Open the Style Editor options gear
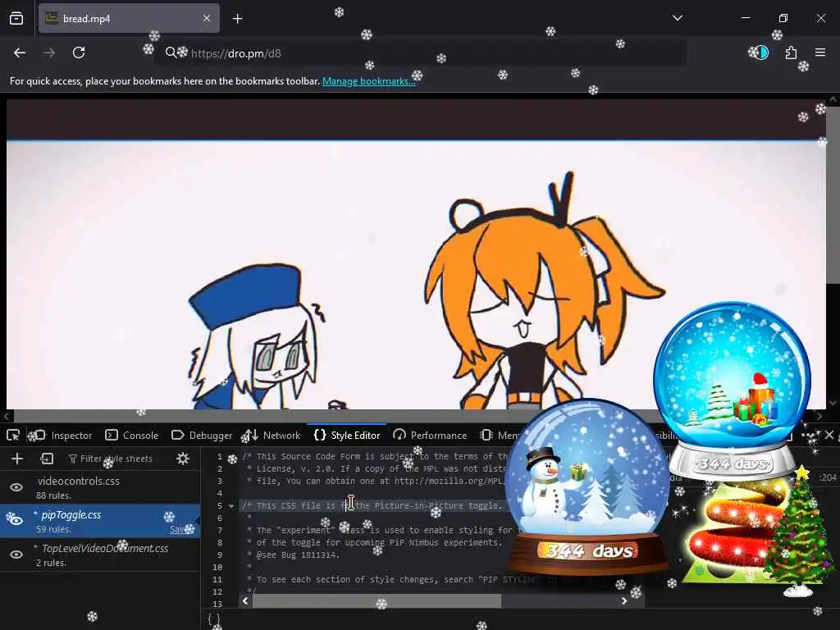The height and width of the screenshot is (630, 840). pos(183,459)
